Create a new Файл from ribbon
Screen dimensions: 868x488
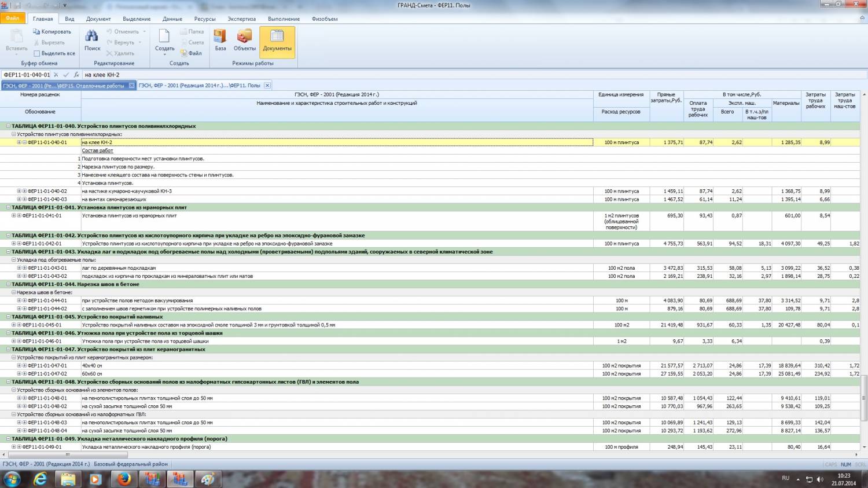191,53
